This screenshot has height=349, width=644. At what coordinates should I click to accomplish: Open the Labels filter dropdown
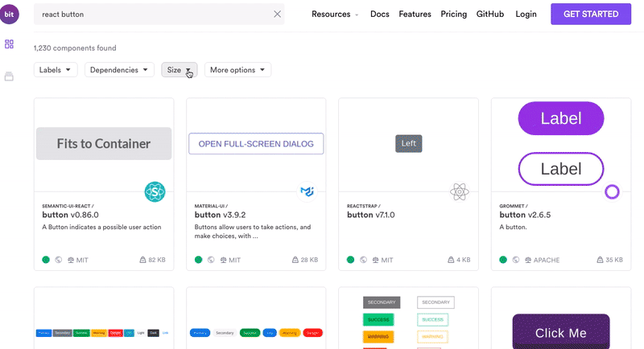pyautogui.click(x=55, y=70)
